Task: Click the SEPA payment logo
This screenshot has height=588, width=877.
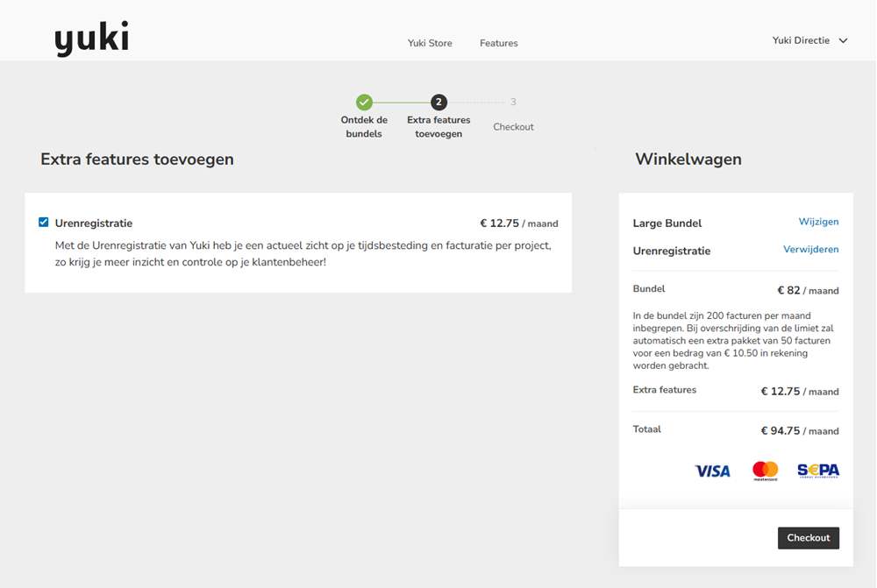Action: [x=817, y=471]
